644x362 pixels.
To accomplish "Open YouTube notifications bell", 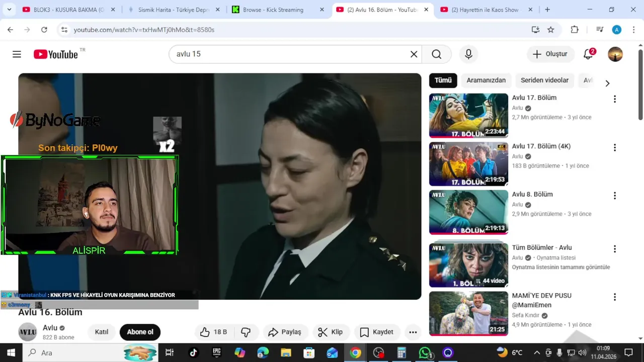I will pos(588,54).
